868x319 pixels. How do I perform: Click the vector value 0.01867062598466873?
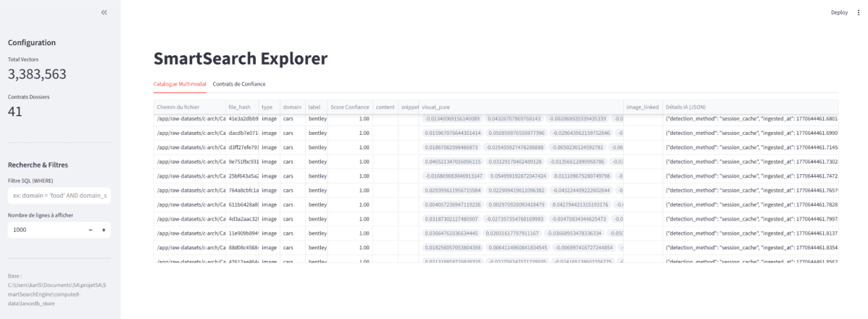(450, 147)
